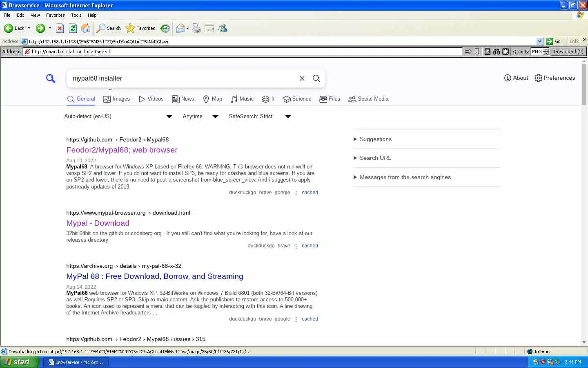Open the Favorites menu
The height and width of the screenshot is (368, 588).
tap(56, 15)
